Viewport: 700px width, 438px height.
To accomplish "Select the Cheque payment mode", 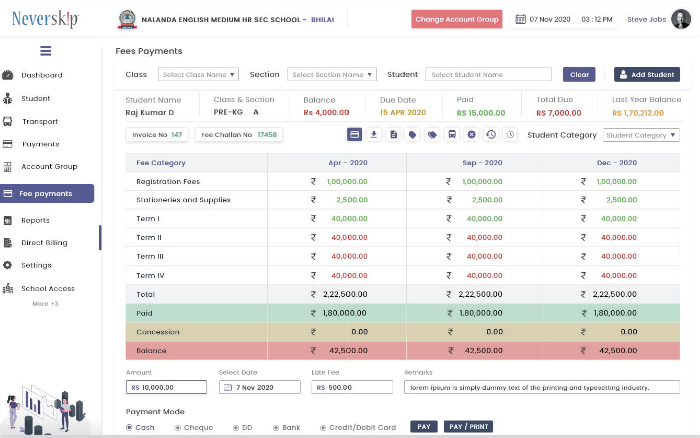I will tap(193, 427).
